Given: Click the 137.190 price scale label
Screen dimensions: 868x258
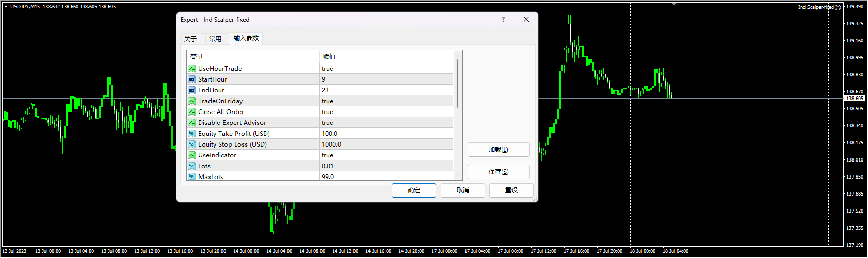Looking at the screenshot, I should (x=855, y=245).
